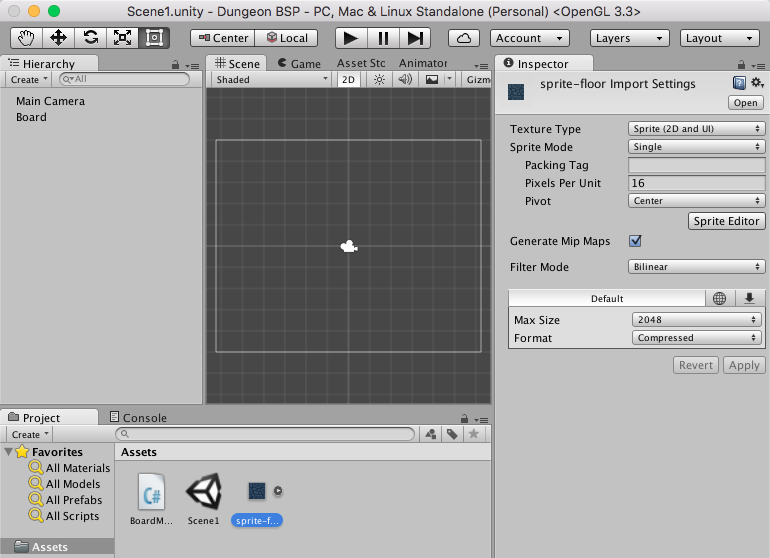Click the Packing Tag field
770x558 pixels.
pos(696,165)
